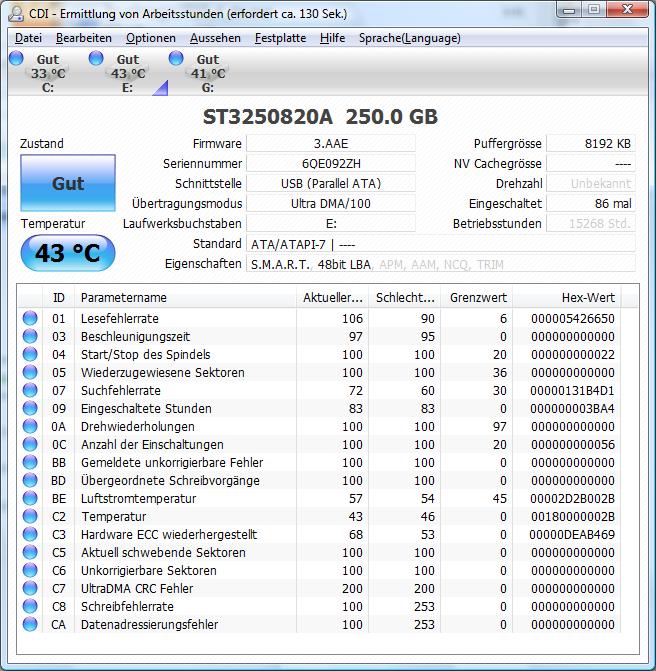
Task: Select hex value 00000131B4D1
Action: 573,390
